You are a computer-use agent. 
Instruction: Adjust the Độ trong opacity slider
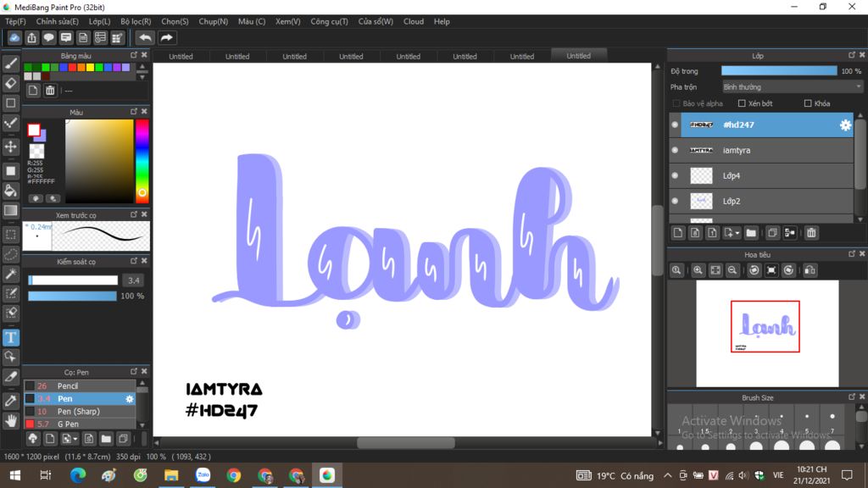tap(779, 71)
